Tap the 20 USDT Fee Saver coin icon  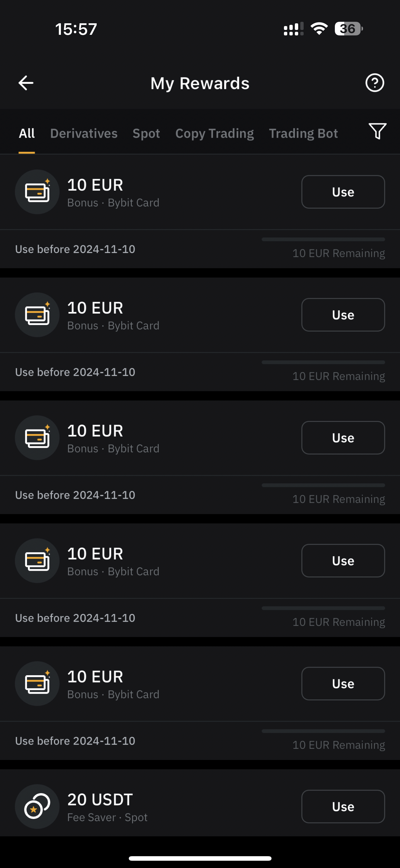tap(38, 806)
